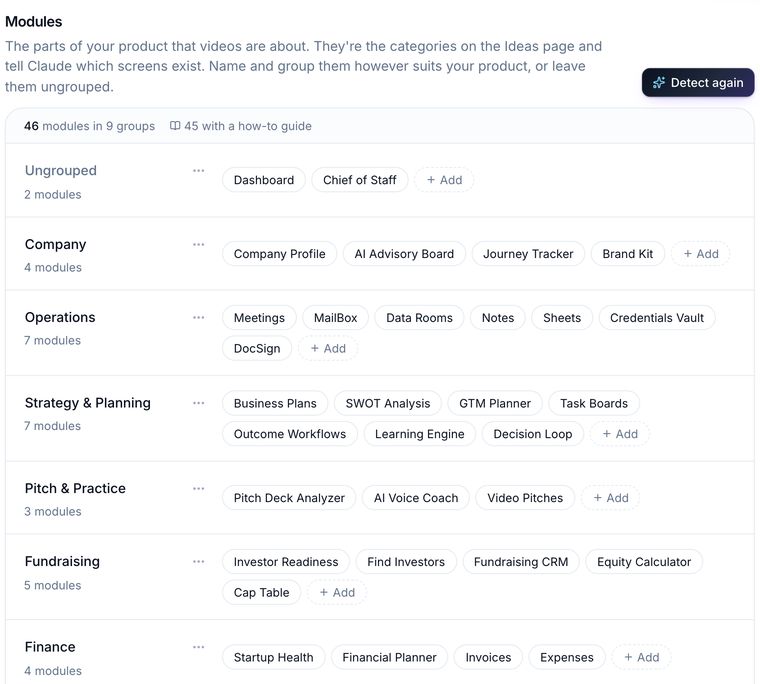Viewport: 760px width, 684px height.
Task: Click the Fundraising group name
Action: (x=62, y=561)
